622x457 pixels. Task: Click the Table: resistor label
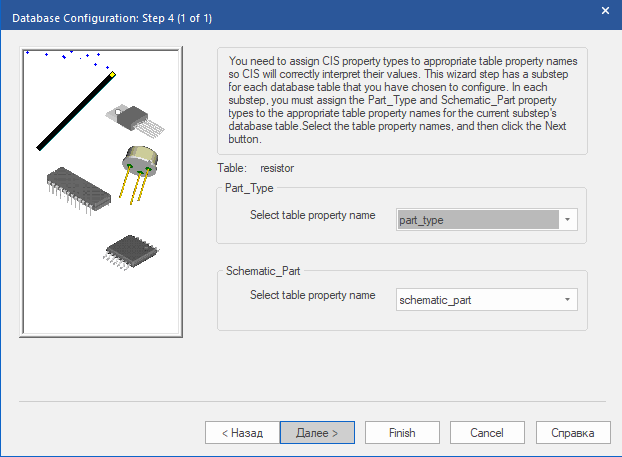(x=256, y=168)
